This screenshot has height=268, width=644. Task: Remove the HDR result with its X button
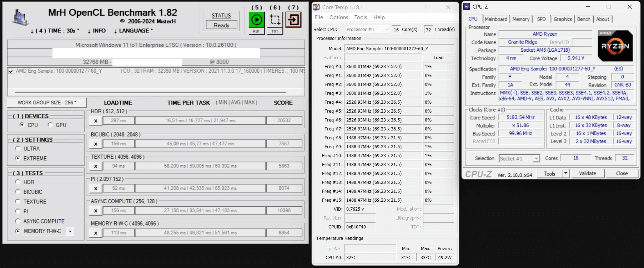(96, 121)
